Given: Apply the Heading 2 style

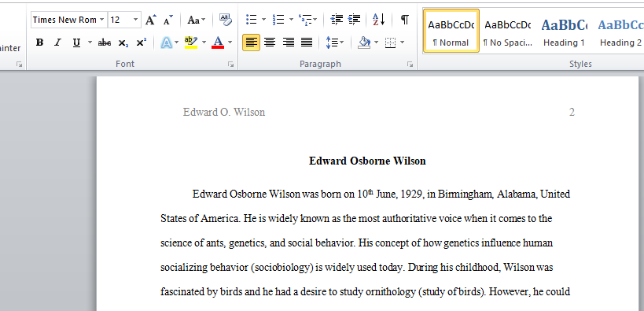Looking at the screenshot, I should [620, 31].
